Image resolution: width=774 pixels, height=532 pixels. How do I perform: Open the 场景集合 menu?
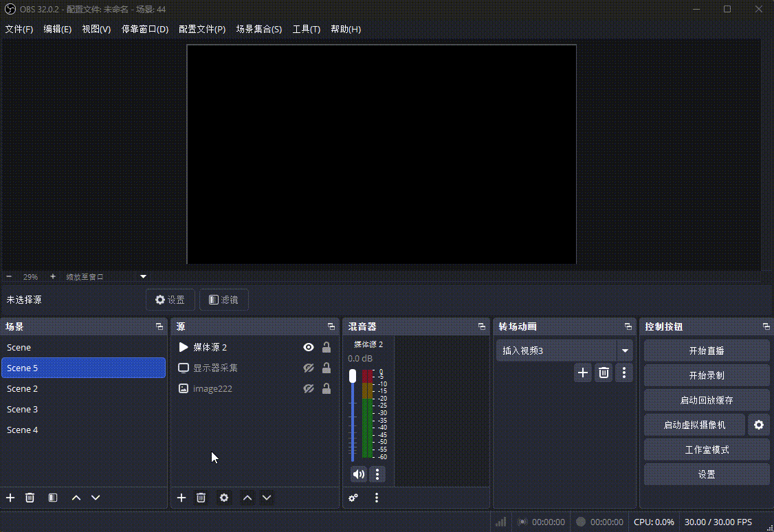(x=259, y=30)
